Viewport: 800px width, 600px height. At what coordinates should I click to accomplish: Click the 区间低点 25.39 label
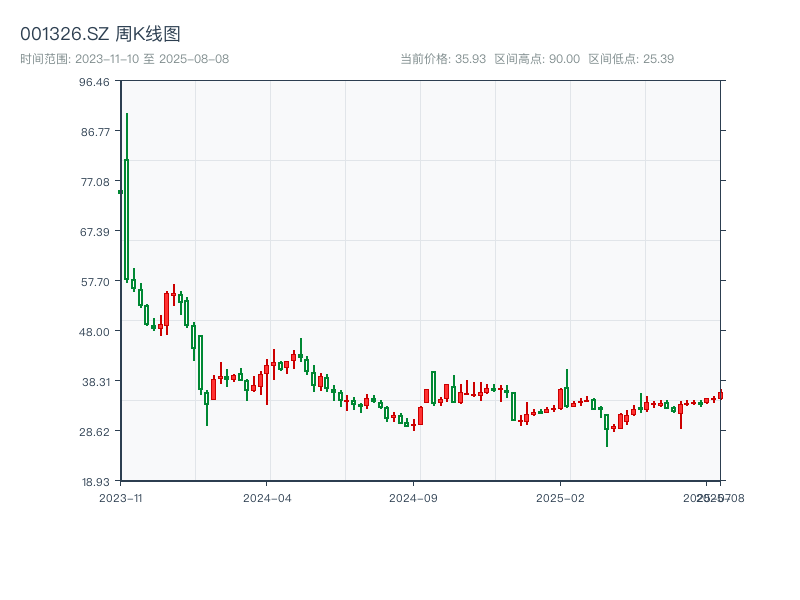631,59
